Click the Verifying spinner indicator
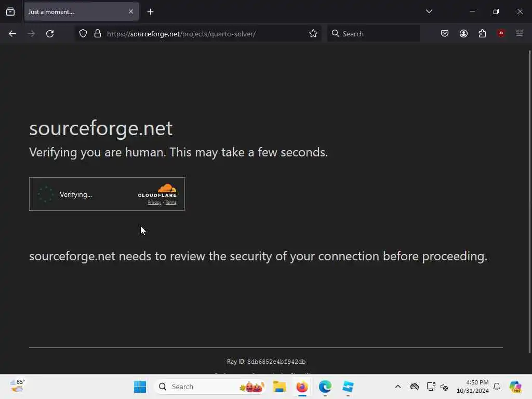Image resolution: width=532 pixels, height=399 pixels. (45, 194)
